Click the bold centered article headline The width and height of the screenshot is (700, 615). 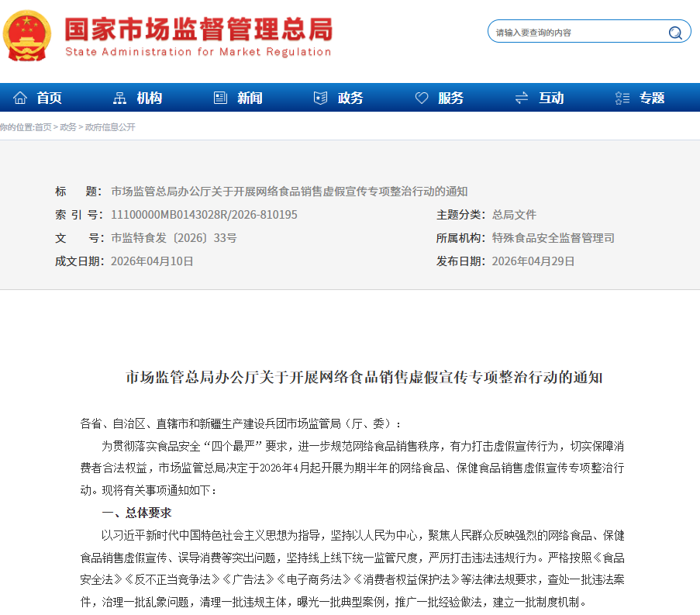click(364, 378)
